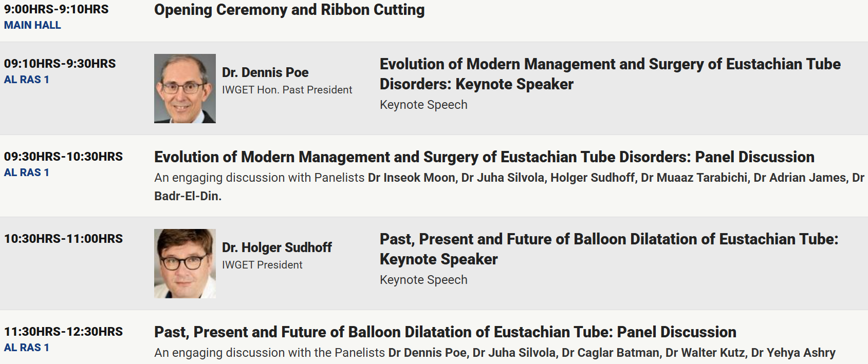Open the Opening Ceremony and Ribbon Cutting title

pyautogui.click(x=289, y=10)
